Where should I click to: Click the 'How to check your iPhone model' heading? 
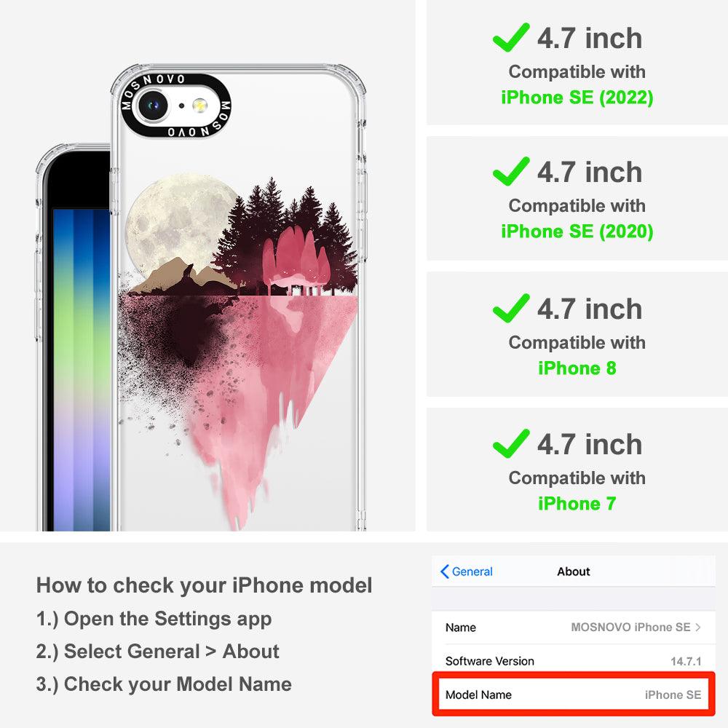(205, 585)
